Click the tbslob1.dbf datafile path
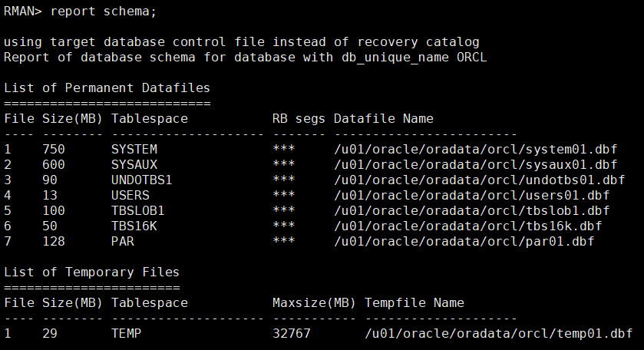 pos(471,210)
